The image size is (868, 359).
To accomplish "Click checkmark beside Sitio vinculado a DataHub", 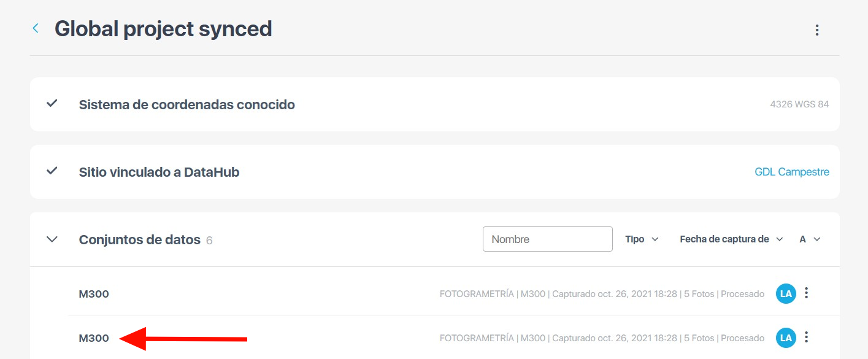I will (x=52, y=171).
